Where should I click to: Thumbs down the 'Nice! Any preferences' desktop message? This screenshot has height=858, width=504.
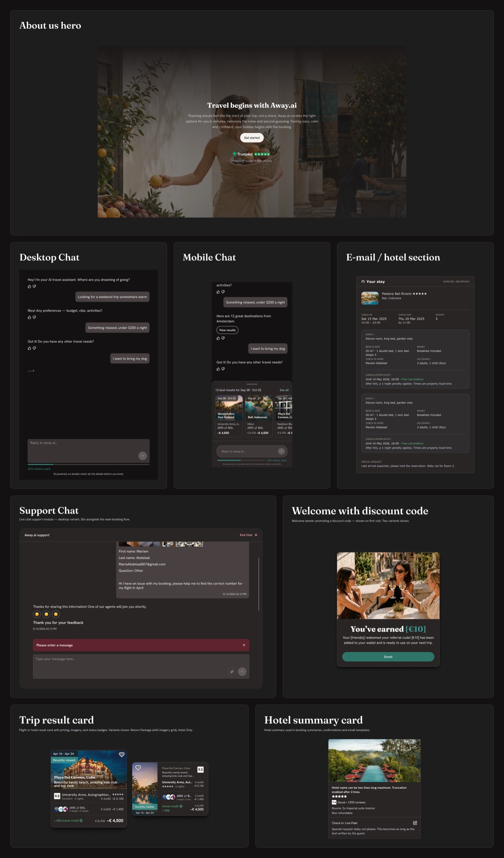point(34,317)
